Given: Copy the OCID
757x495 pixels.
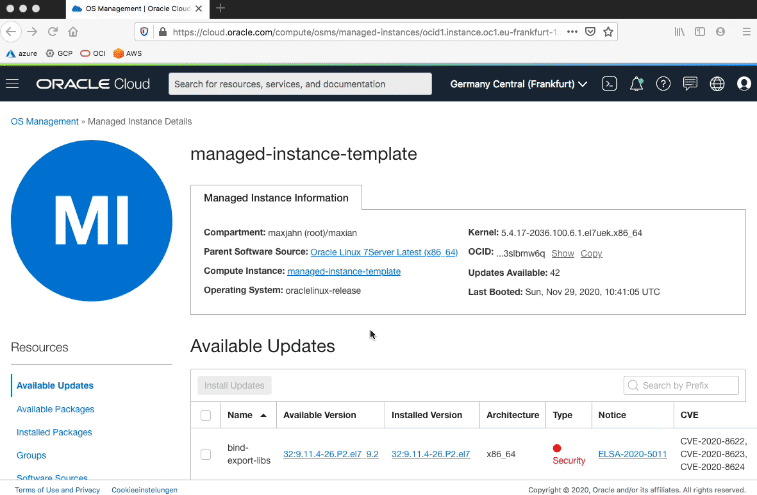Looking at the screenshot, I should click(591, 254).
